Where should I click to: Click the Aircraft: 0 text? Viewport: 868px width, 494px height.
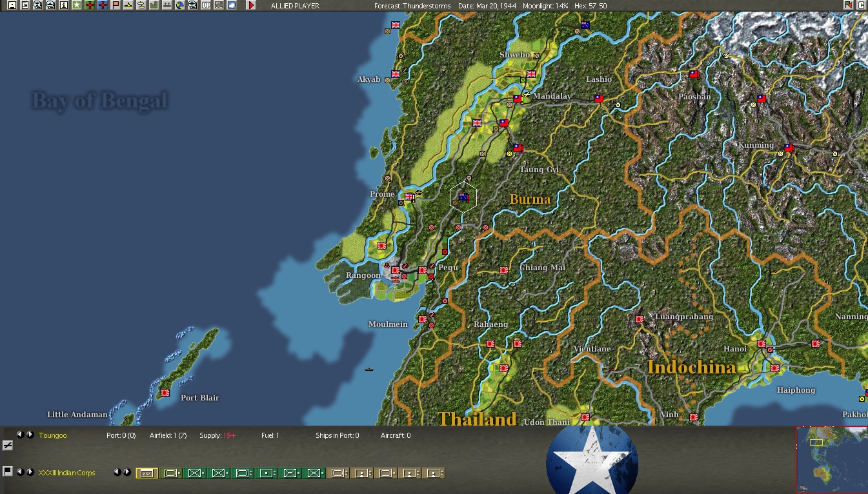(x=396, y=436)
